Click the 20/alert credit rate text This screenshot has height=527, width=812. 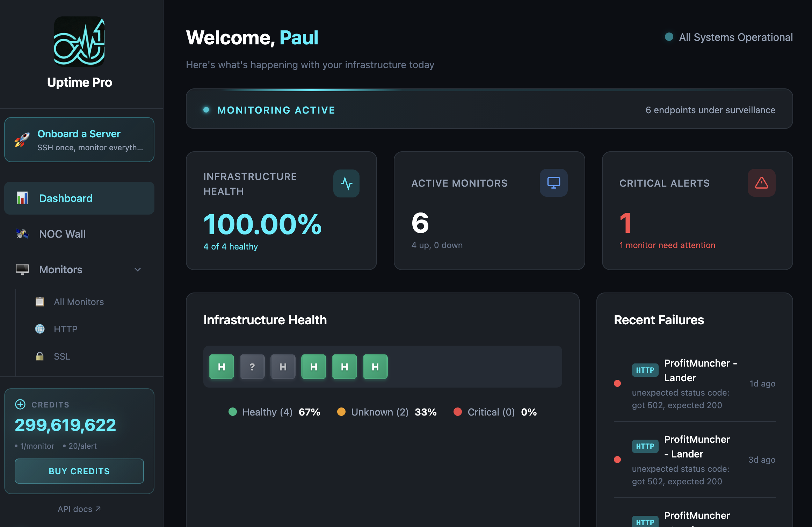point(82,446)
